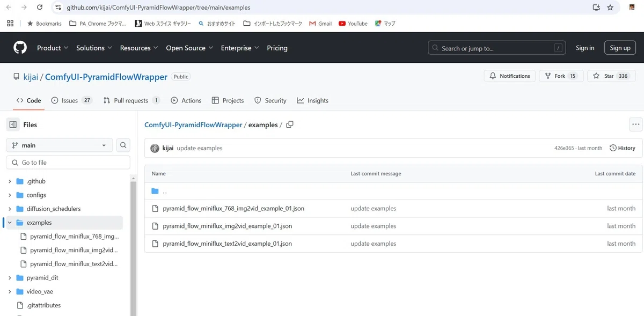Open the Solutions dropdown menu

click(94, 48)
